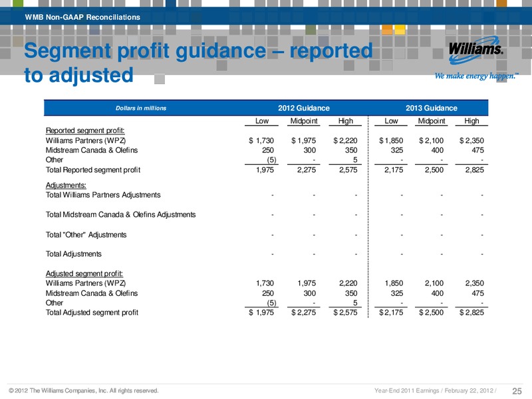Select the copyright notice in the footer
532x399 pixels.
(84, 390)
